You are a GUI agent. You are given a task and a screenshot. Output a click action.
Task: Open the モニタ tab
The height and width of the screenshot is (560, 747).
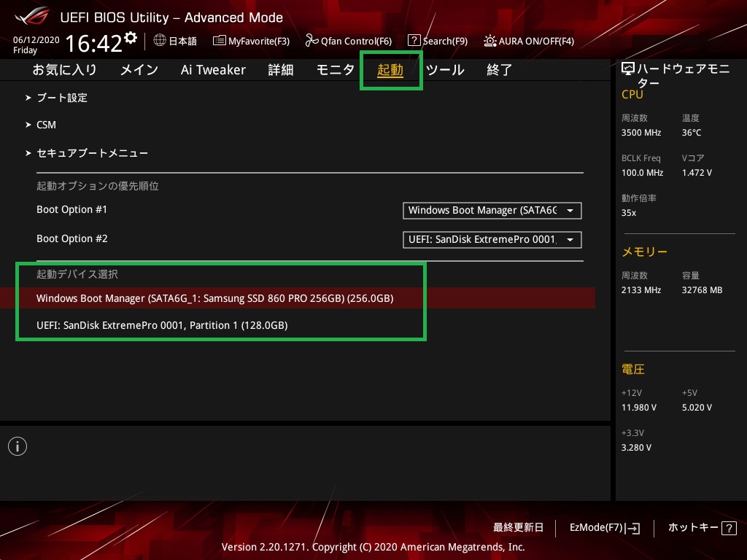(x=336, y=70)
